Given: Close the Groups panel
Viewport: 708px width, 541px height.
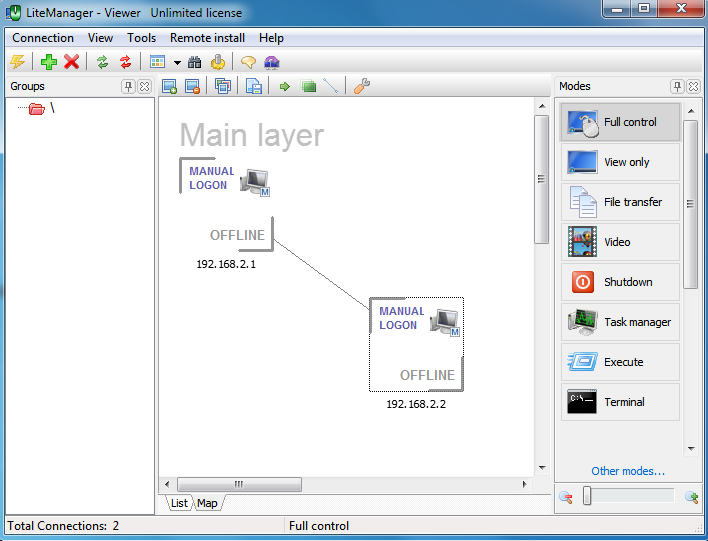Looking at the screenshot, I should pyautogui.click(x=144, y=86).
